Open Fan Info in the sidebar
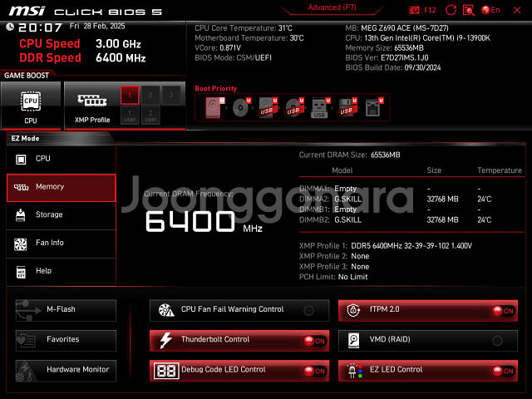 [x=62, y=244]
